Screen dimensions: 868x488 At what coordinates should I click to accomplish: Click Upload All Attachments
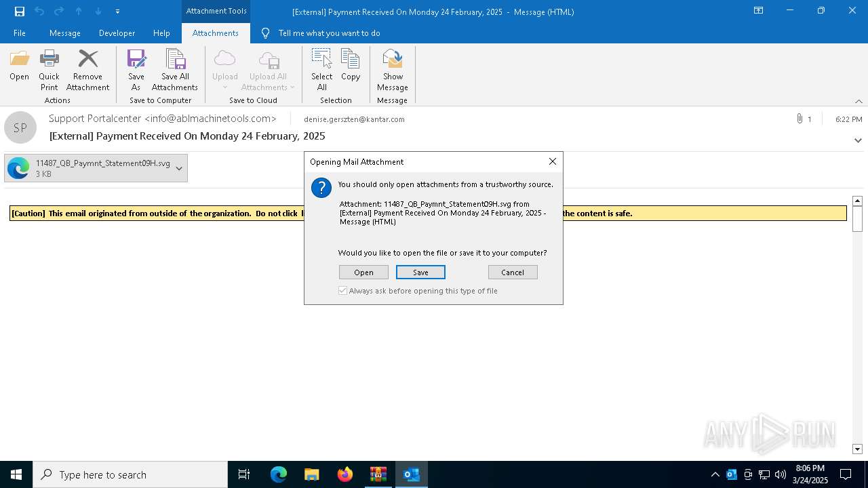pos(269,70)
